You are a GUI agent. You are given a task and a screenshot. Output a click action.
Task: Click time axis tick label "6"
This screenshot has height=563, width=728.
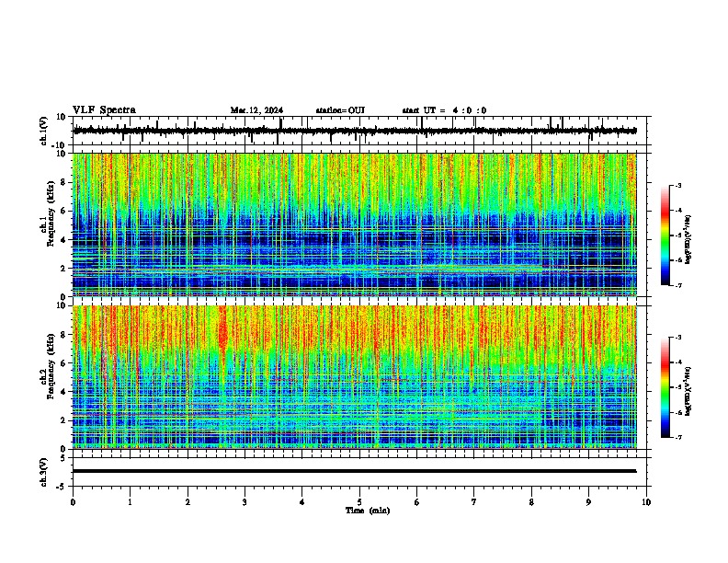pos(417,502)
